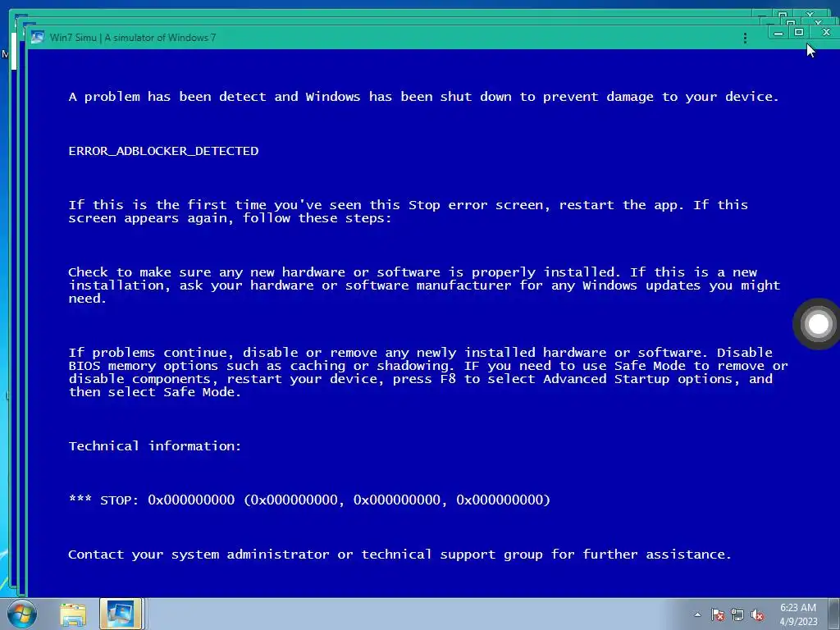This screenshot has height=630, width=840.
Task: Click the 'A problem has been detect' line
Action: click(423, 97)
